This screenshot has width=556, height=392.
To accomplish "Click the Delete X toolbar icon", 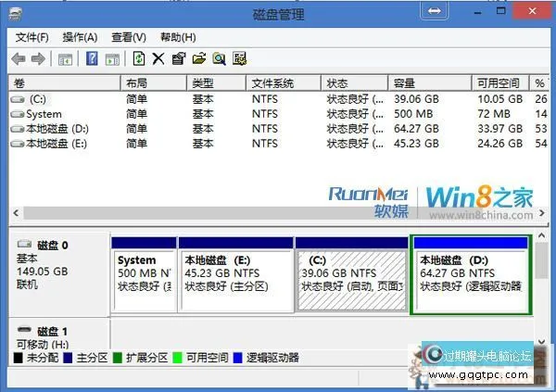I will tap(158, 59).
